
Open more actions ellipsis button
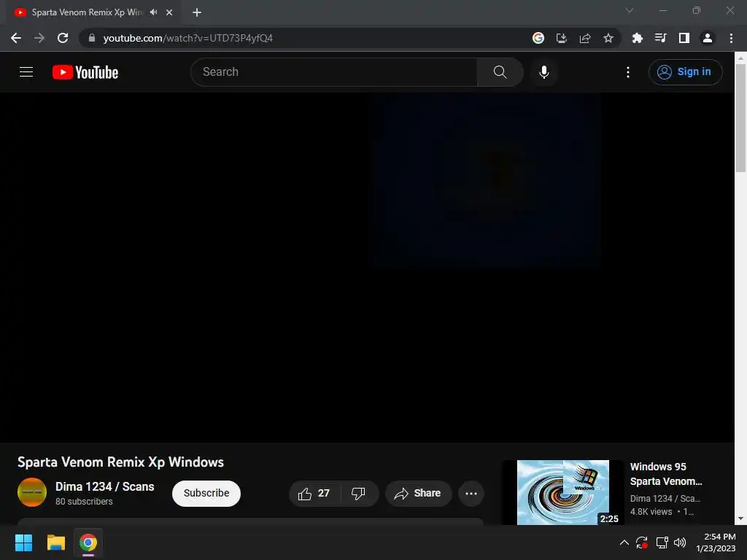pyautogui.click(x=471, y=494)
